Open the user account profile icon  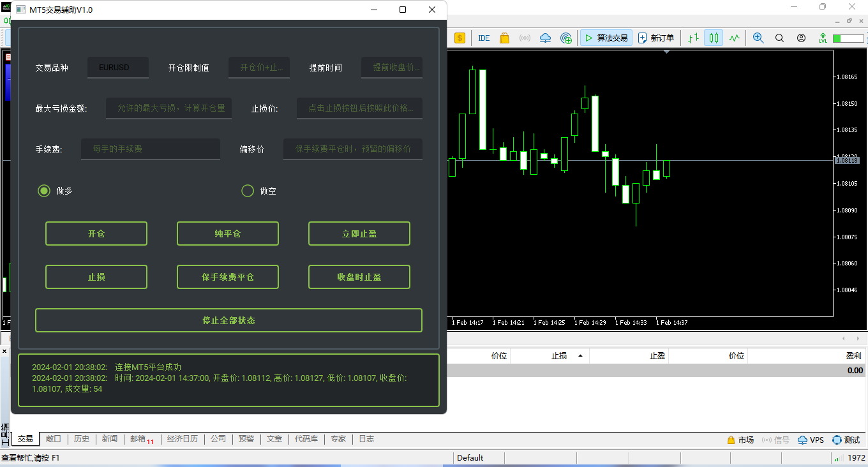(x=801, y=38)
